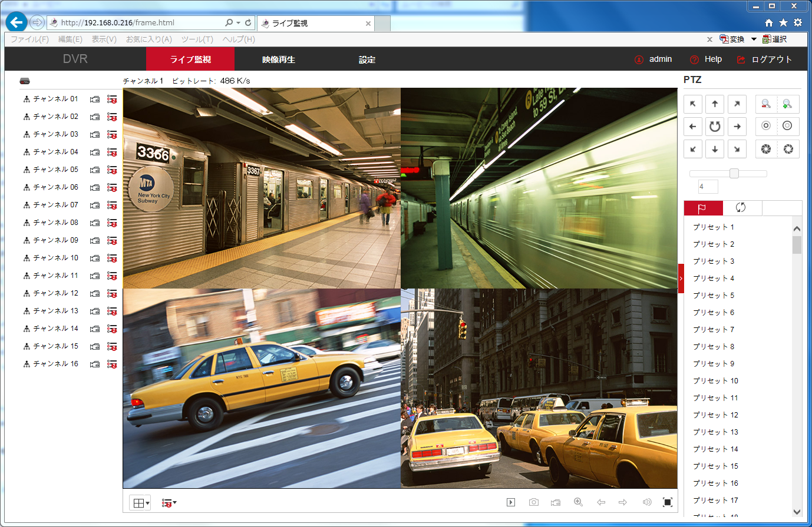Expand the collapsed red side panel arrow

coord(681,279)
